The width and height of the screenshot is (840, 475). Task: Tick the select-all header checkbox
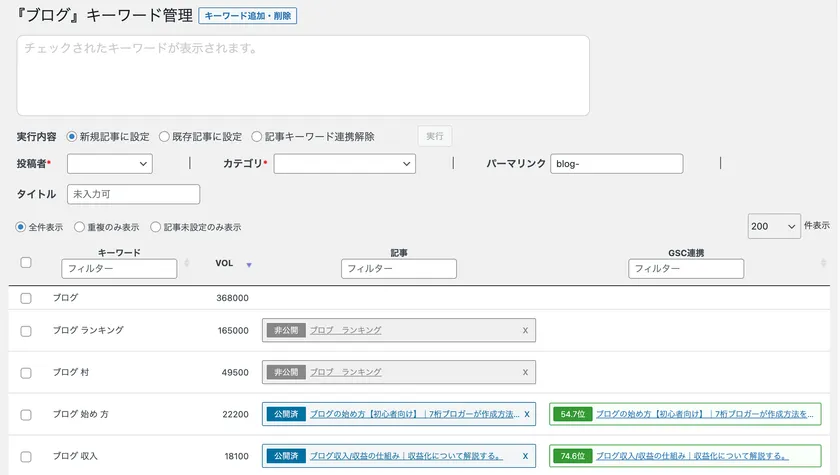point(26,263)
